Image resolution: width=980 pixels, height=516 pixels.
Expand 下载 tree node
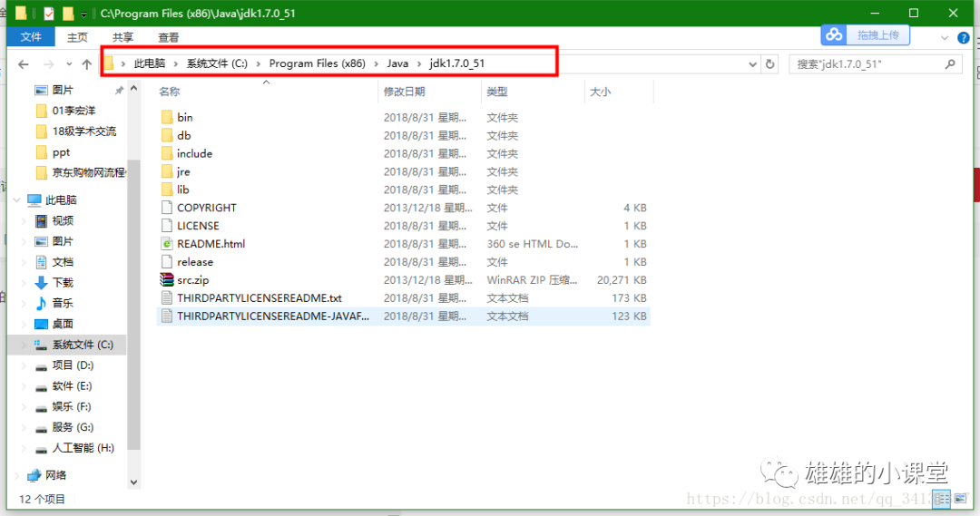point(24,282)
